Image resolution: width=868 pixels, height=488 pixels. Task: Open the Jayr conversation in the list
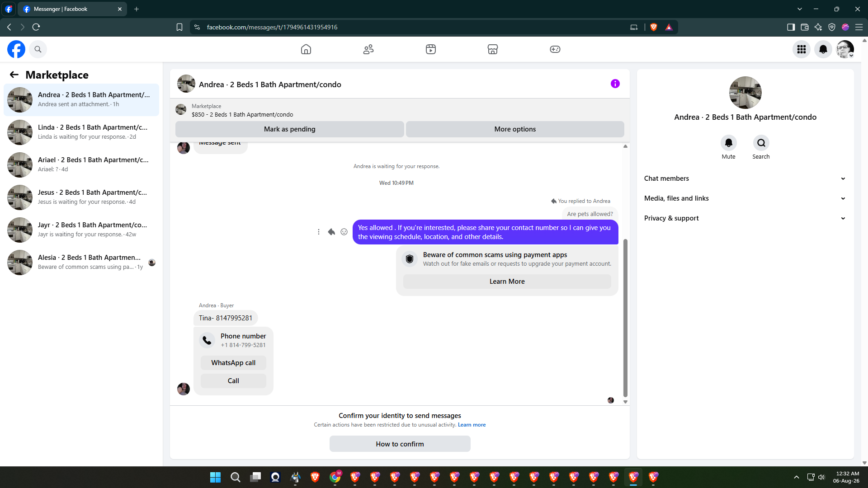[x=81, y=230]
